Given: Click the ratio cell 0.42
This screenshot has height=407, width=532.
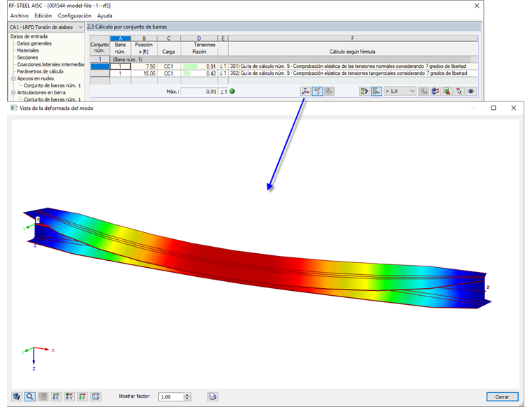Looking at the screenshot, I should (199, 73).
